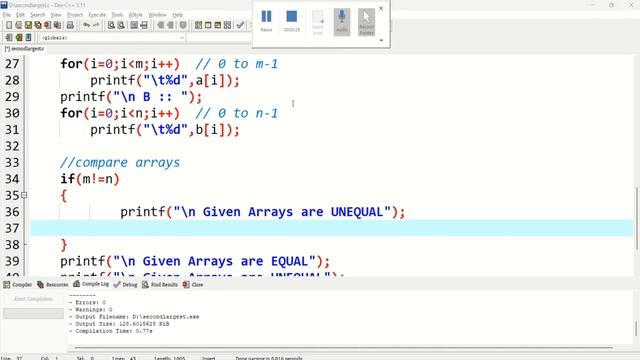640x360 pixels.
Task: Click the Run toolbar icon
Action: pos(208,25)
